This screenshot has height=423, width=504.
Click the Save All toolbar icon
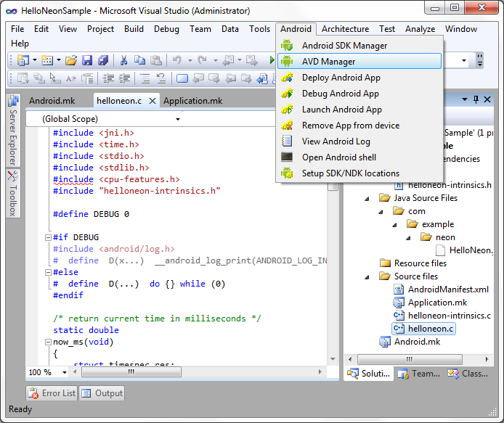pos(102,60)
